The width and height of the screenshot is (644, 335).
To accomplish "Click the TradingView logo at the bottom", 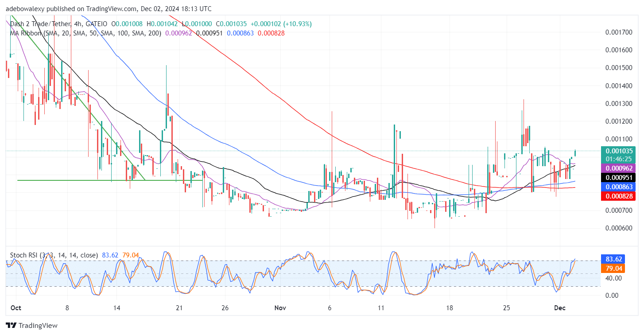I will point(31,326).
